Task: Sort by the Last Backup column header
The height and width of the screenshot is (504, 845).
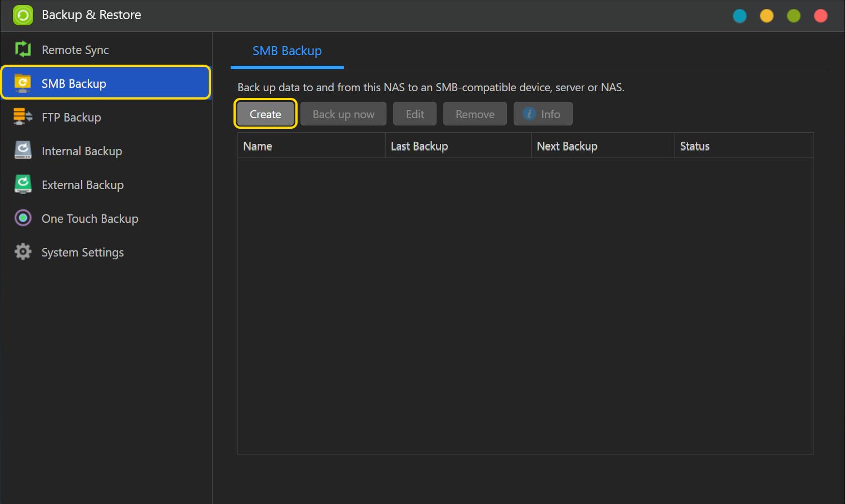Action: [459, 146]
